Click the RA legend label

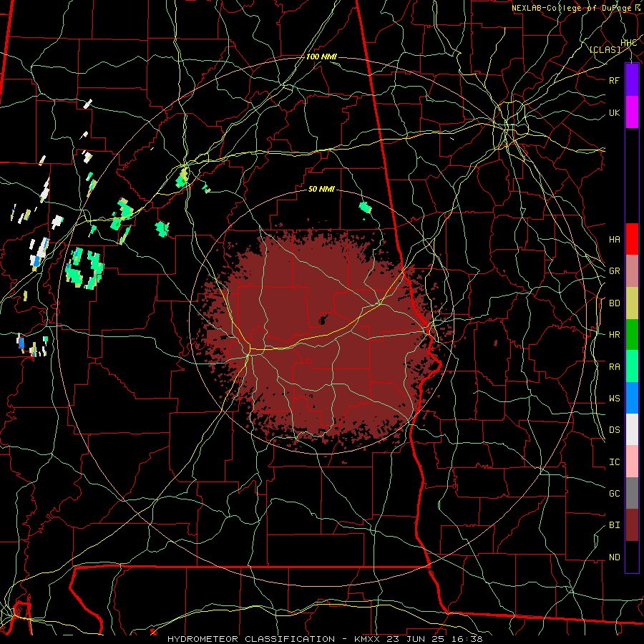614,367
